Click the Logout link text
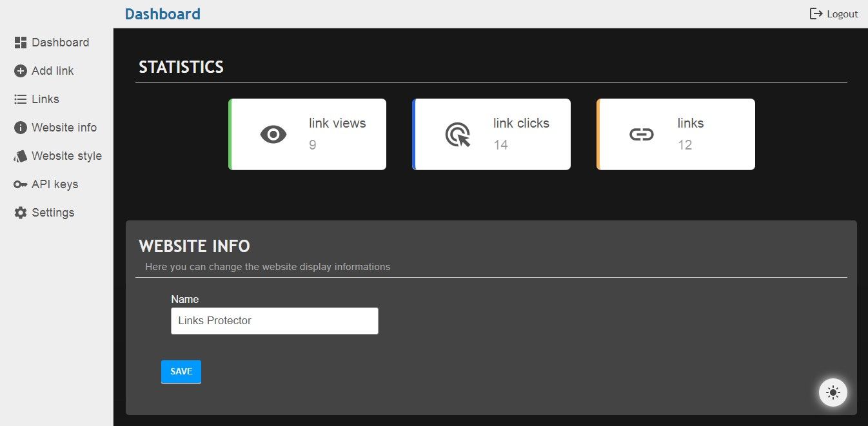 pyautogui.click(x=842, y=14)
